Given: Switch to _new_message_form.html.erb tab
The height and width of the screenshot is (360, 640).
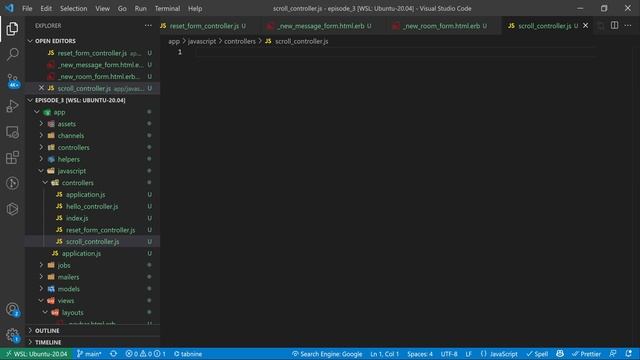Looking at the screenshot, I should pyautogui.click(x=322, y=26).
